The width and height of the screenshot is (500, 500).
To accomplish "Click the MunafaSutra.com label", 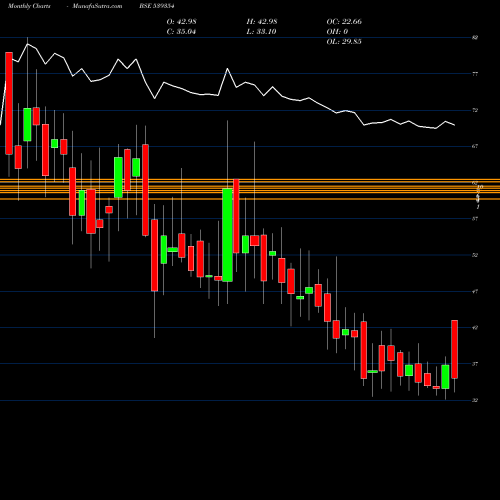I will 97,6.
